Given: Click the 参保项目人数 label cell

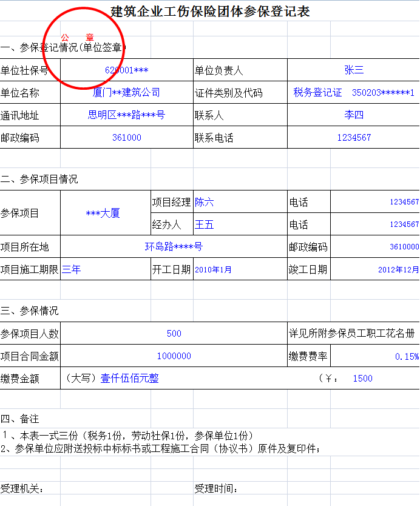Looking at the screenshot, I should pos(29,334).
